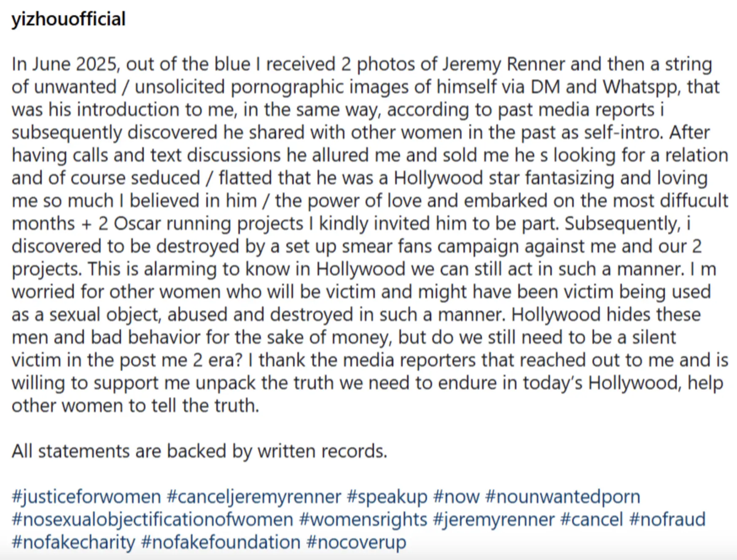Click the #justiceforwomen hashtag

86,497
